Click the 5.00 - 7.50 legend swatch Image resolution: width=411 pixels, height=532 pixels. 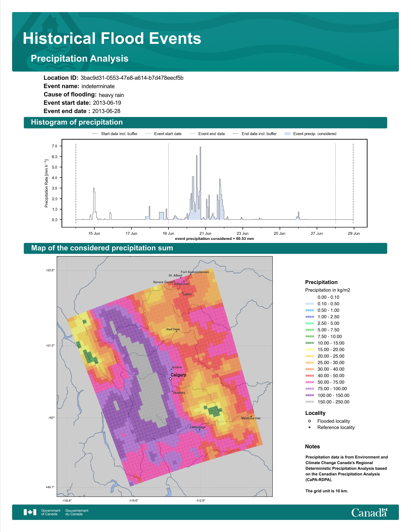310,330
